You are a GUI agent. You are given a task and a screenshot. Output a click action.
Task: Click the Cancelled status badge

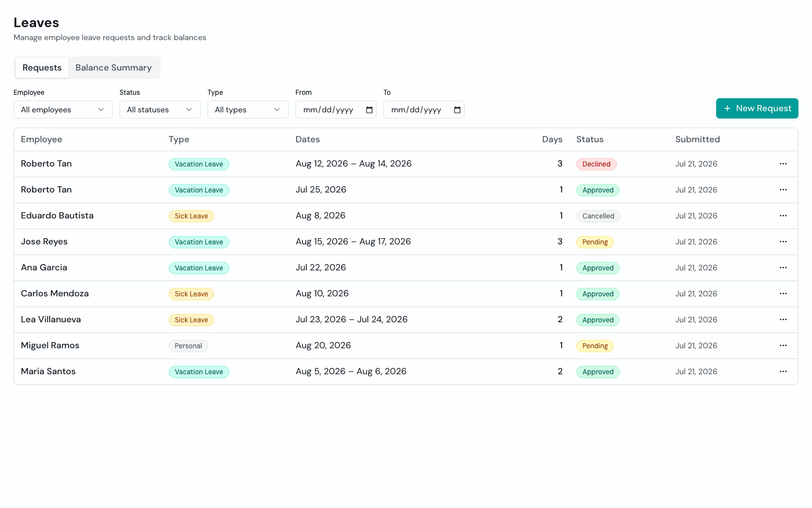point(598,216)
